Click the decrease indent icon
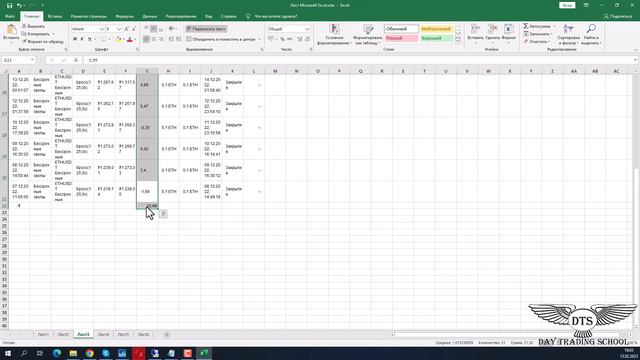The image size is (640, 360). click(171, 39)
